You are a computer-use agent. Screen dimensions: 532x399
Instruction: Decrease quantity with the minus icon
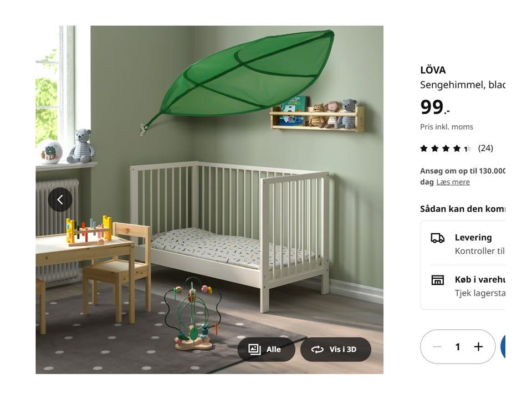[x=437, y=347]
